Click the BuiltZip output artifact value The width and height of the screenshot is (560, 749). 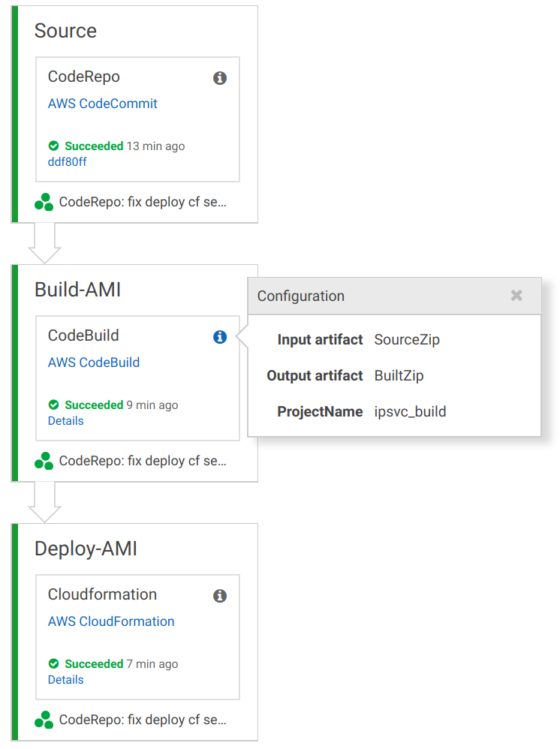pyautogui.click(x=399, y=375)
